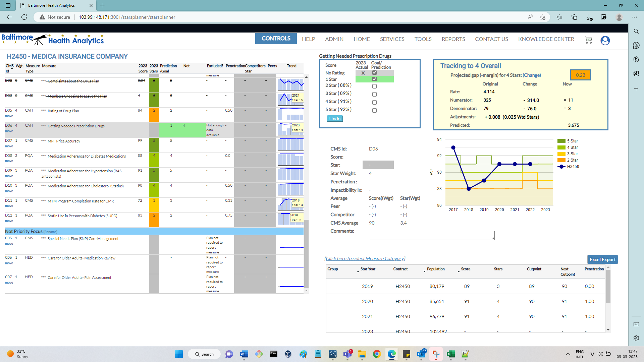Enable the 4 Star (91%) goal checkbox
The height and width of the screenshot is (362, 644).
[374, 102]
